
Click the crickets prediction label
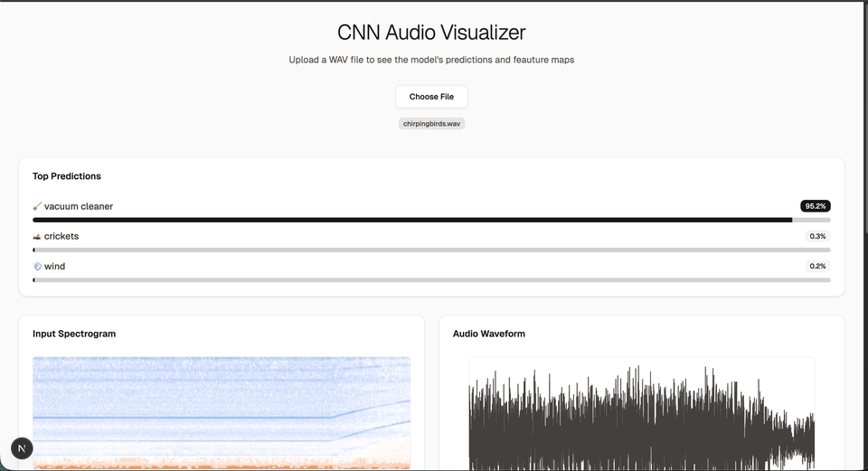pyautogui.click(x=61, y=236)
